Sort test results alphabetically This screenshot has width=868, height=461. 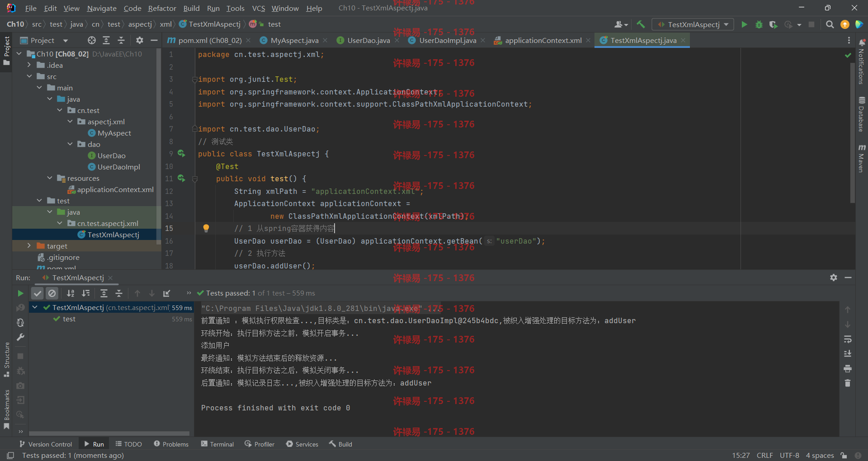point(71,293)
